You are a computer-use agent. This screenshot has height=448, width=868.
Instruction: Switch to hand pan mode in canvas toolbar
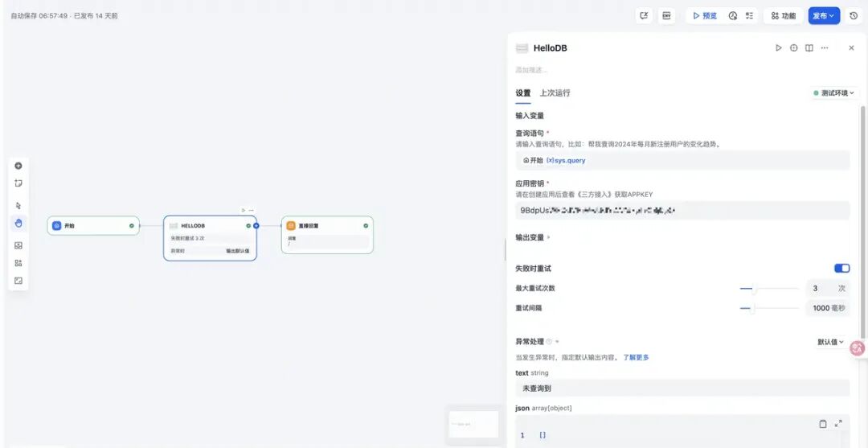click(x=18, y=223)
